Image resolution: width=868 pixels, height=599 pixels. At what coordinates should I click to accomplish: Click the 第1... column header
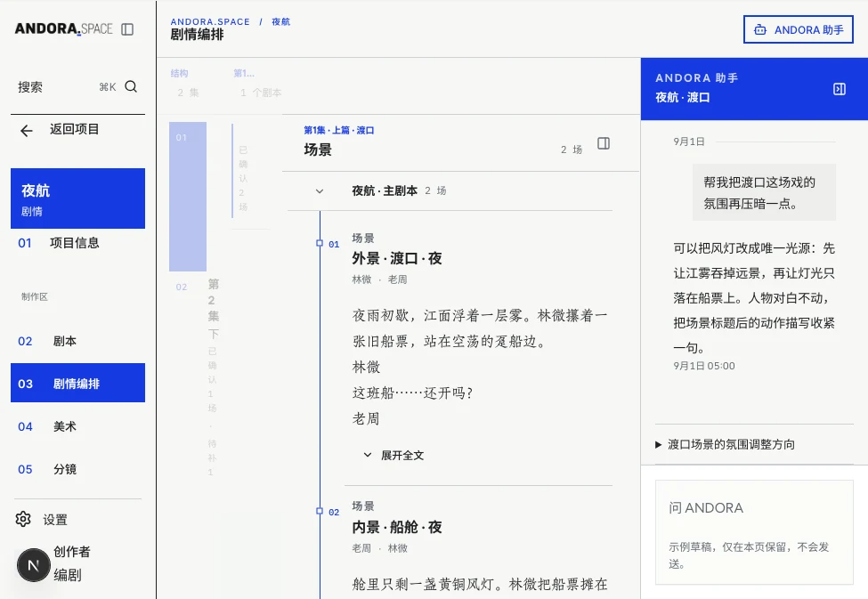pos(244,73)
